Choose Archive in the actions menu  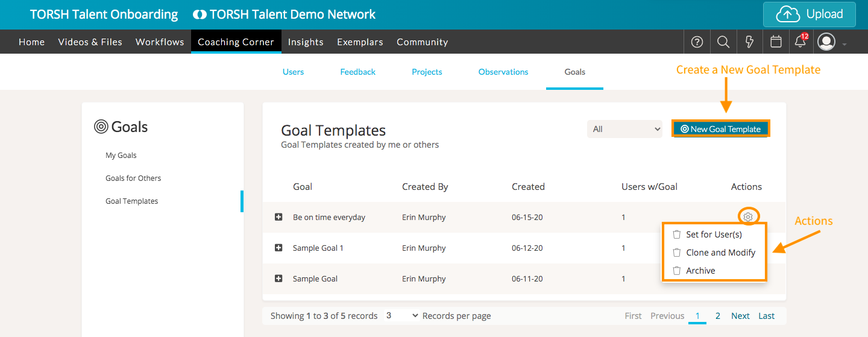[700, 271]
